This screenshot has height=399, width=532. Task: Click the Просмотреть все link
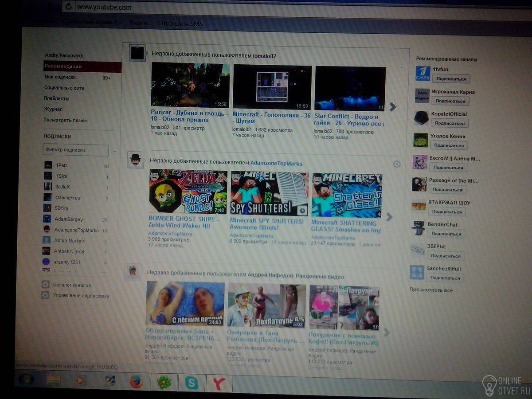pos(431,290)
